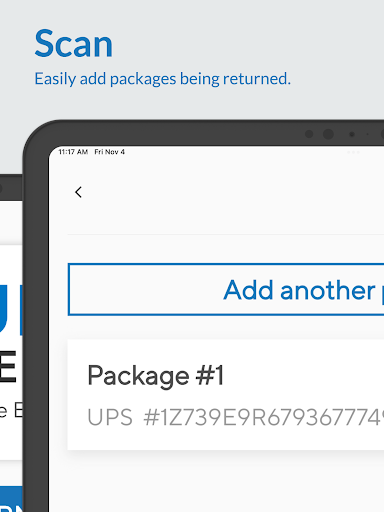The width and height of the screenshot is (384, 512).
Task: Open the Package #1 card
Action: [226, 395]
